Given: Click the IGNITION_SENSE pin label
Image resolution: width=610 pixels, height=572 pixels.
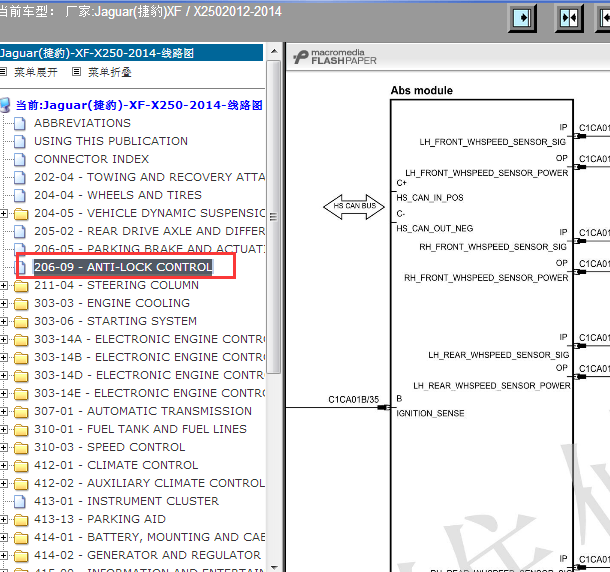Looking at the screenshot, I should [x=430, y=413].
